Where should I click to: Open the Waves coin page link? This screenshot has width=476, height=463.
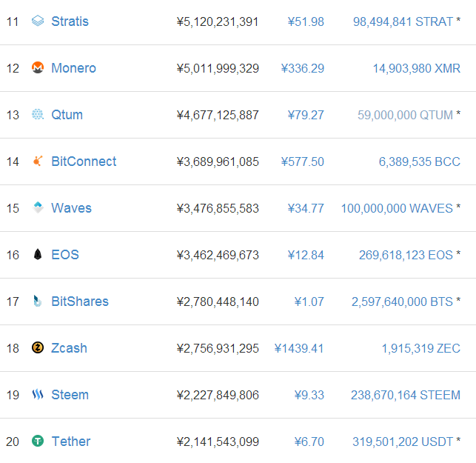(71, 208)
